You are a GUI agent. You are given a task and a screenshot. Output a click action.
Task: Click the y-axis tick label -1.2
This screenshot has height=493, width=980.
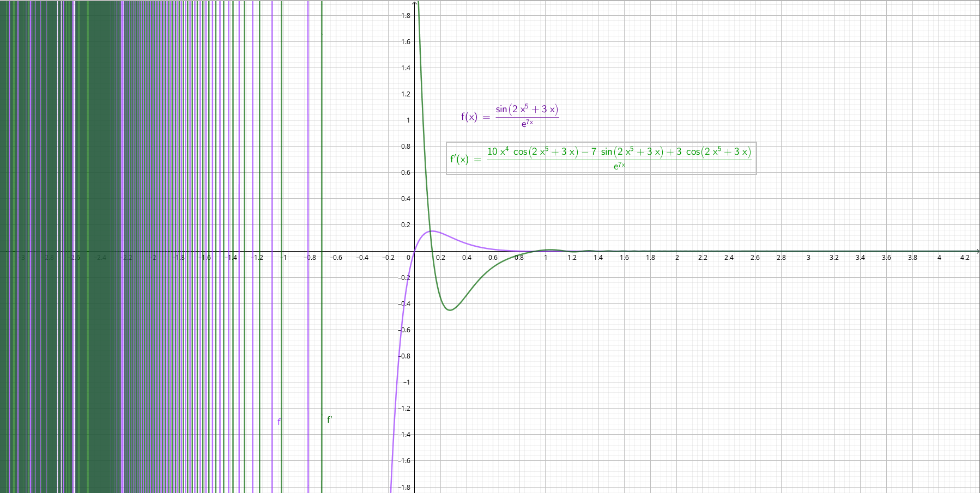[x=404, y=409]
